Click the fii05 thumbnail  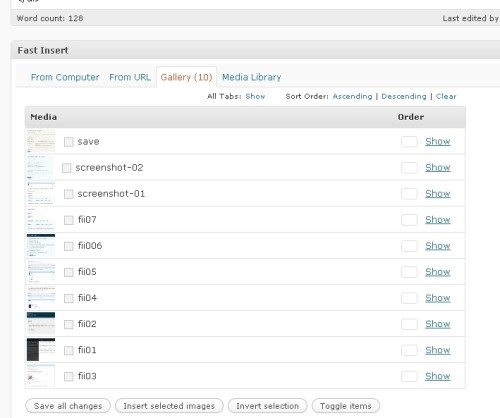[41, 271]
